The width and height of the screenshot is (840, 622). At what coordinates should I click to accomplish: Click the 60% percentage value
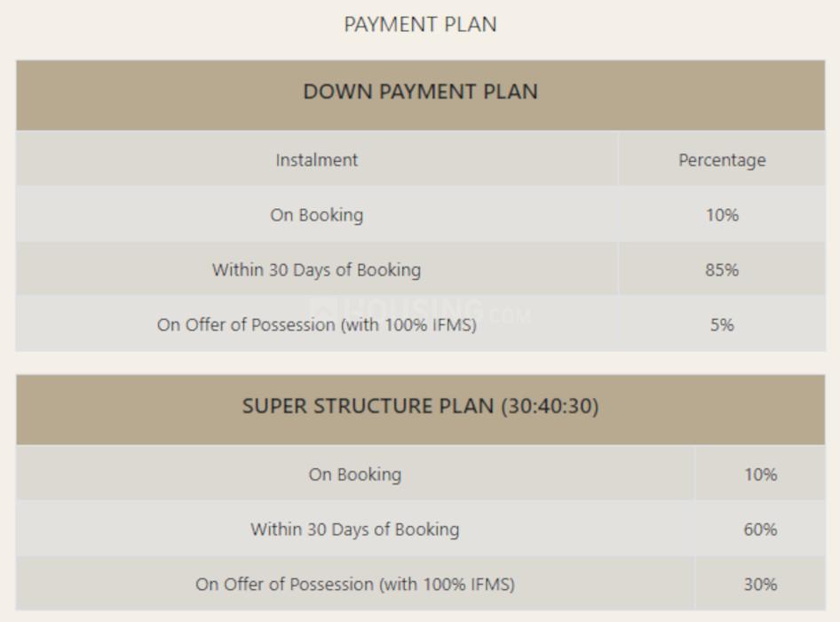[760, 530]
